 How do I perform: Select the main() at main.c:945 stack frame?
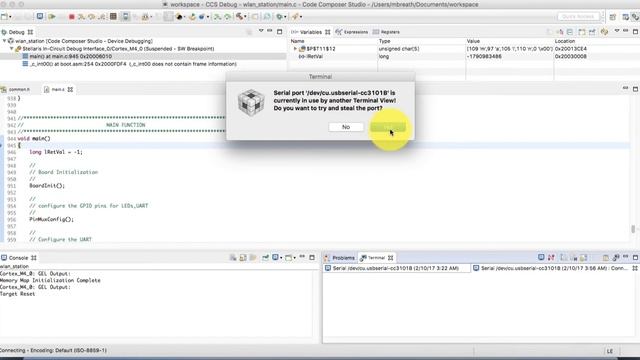click(x=71, y=56)
